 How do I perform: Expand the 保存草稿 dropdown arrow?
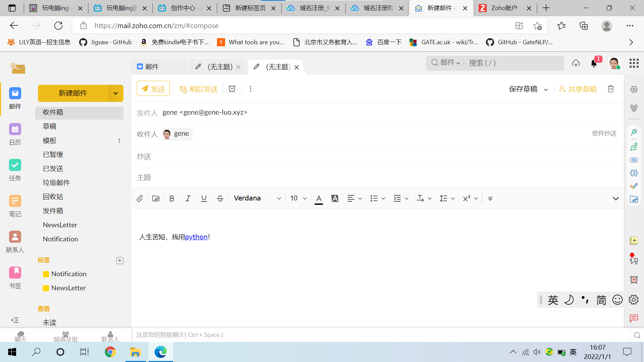(546, 89)
